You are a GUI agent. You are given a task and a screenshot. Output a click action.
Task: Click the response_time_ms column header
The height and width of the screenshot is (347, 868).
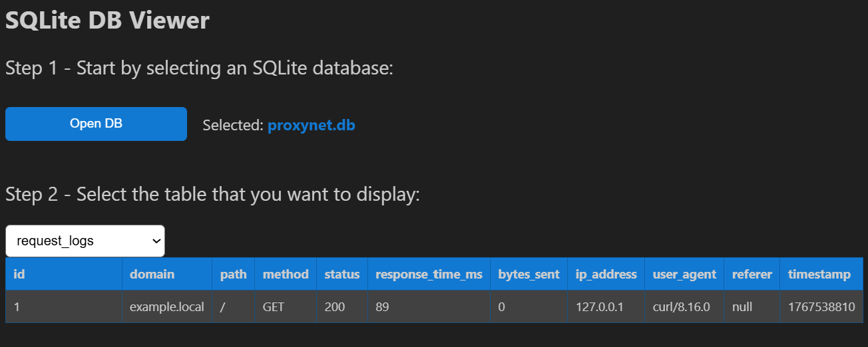pos(429,274)
